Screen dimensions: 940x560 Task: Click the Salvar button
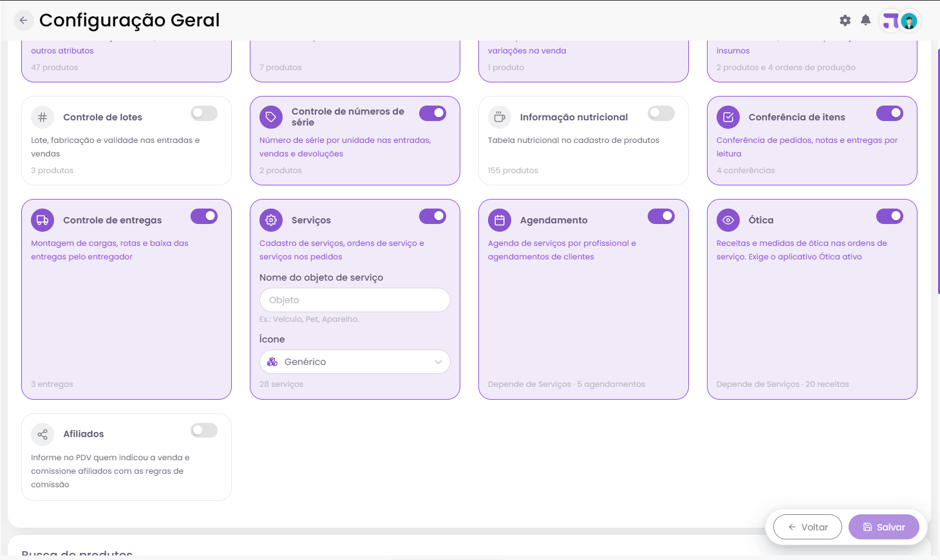[884, 527]
